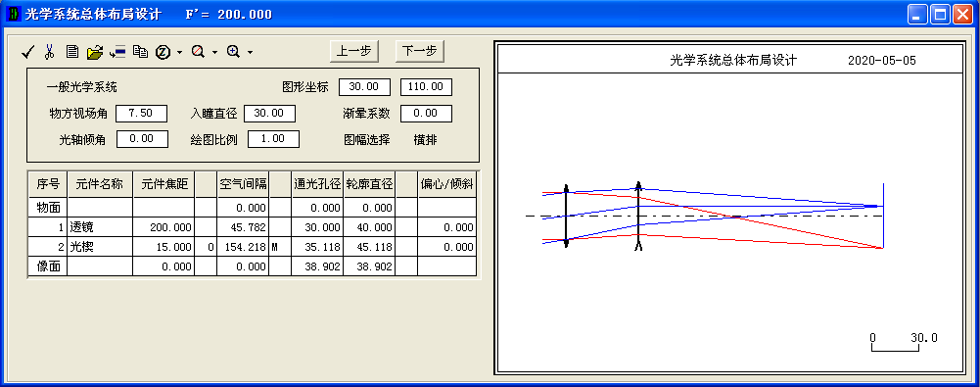
Task: Select the 透镜 cell in row 1
Action: click(100, 227)
